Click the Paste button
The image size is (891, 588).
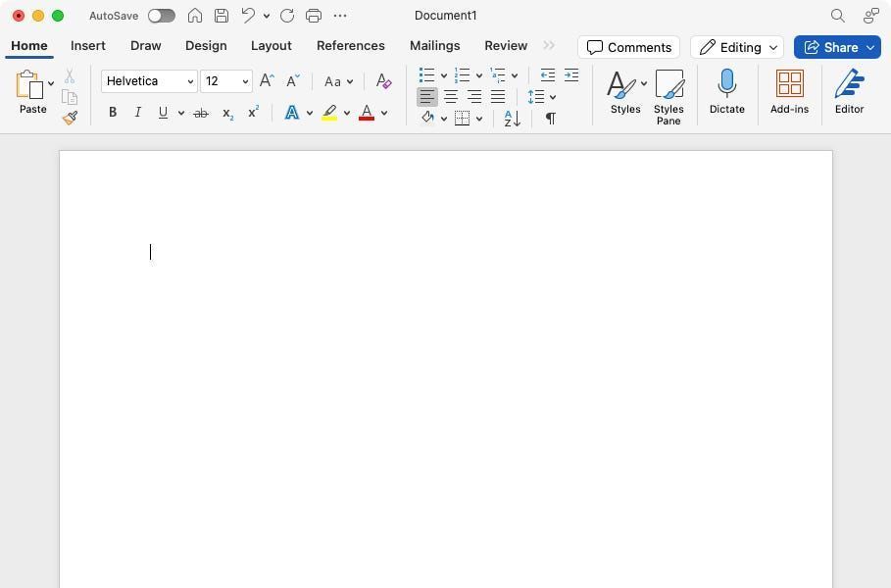pyautogui.click(x=32, y=92)
